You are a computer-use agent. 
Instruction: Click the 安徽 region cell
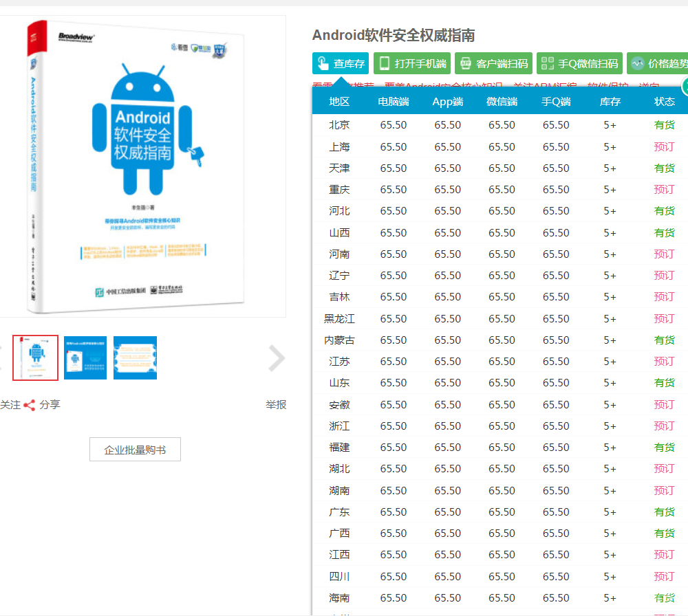339,405
